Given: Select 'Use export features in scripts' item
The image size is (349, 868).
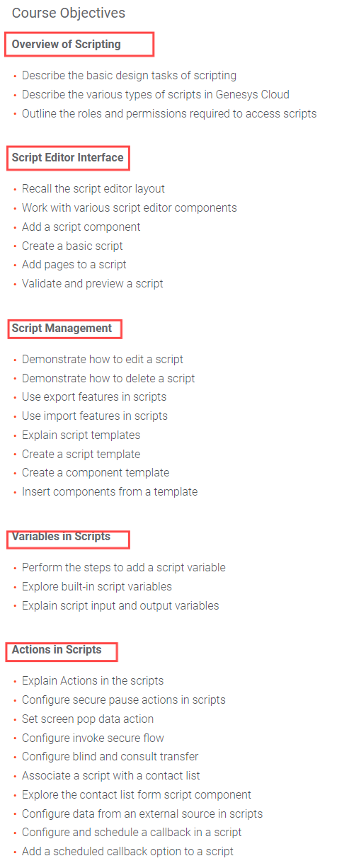Looking at the screenshot, I should coord(94,396).
